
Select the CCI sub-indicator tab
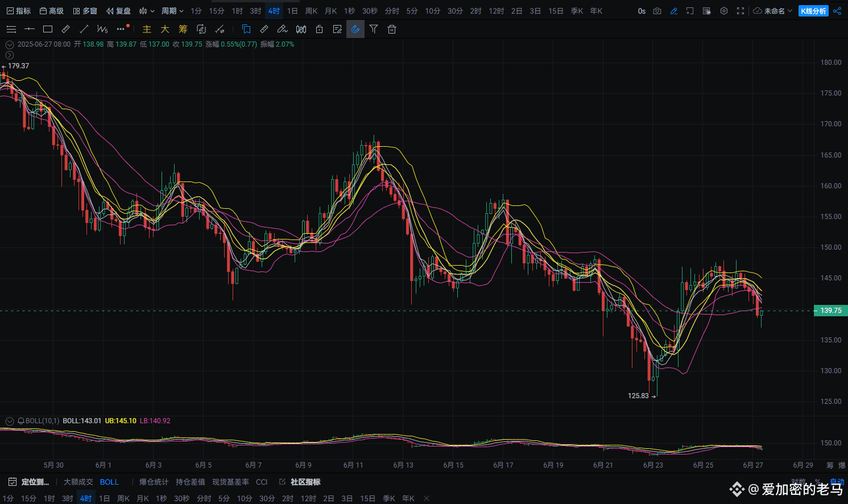coord(262,482)
